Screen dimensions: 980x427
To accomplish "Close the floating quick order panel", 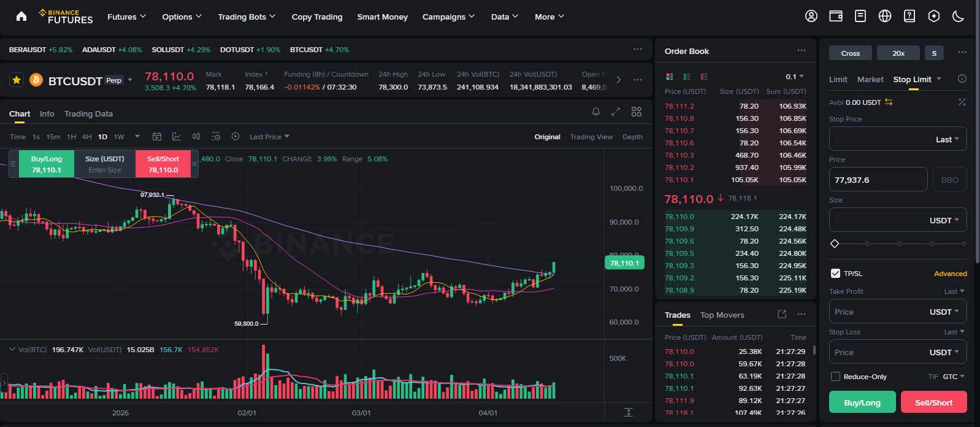I will click(x=194, y=164).
